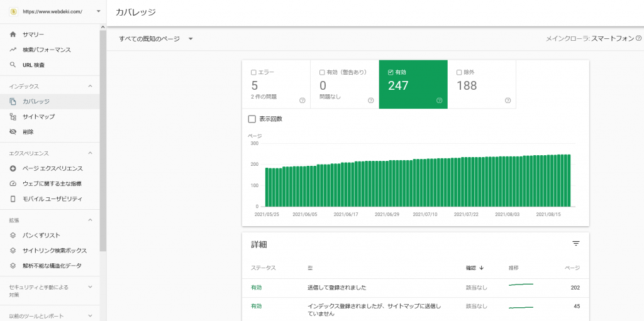Click help icon in エラー card
This screenshot has height=321, width=644.
tap(302, 101)
